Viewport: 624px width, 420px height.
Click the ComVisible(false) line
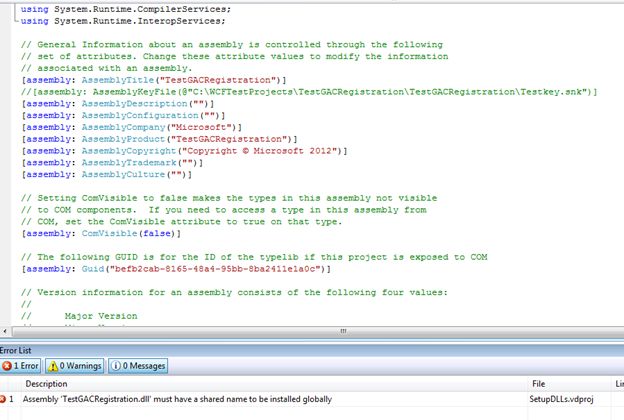[101, 233]
